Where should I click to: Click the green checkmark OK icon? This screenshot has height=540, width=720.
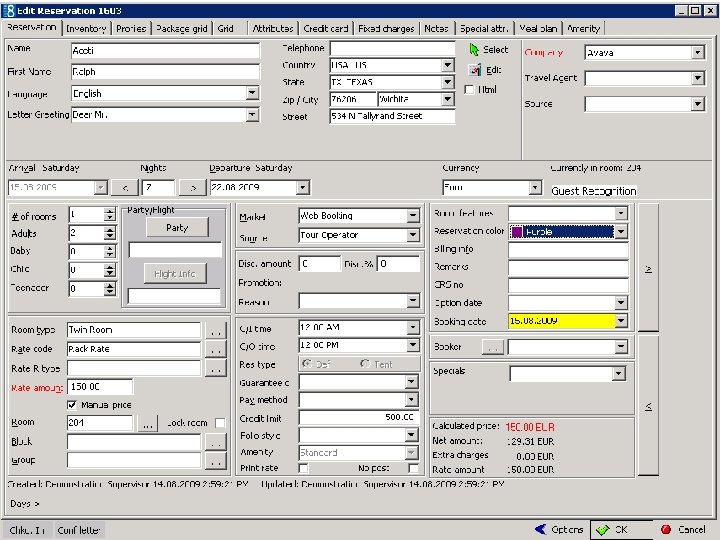tap(602, 529)
